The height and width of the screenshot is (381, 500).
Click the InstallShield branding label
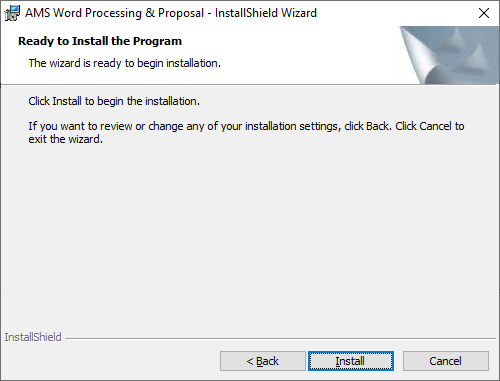33,337
